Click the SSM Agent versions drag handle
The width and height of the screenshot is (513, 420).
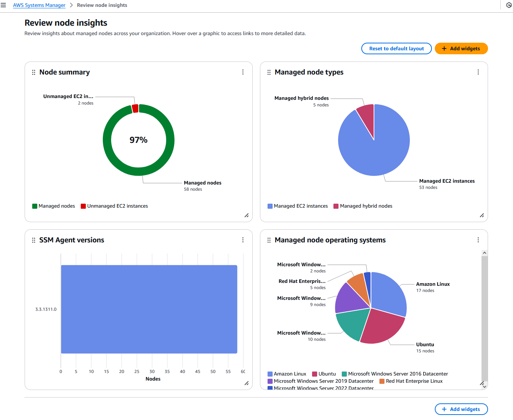(34, 240)
